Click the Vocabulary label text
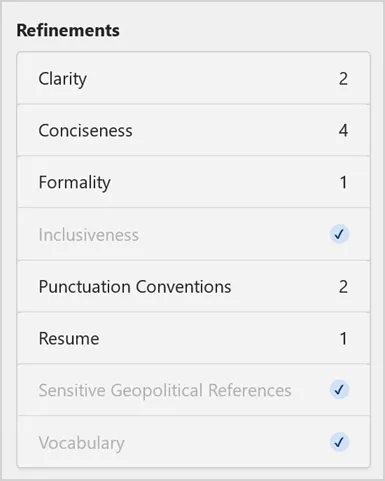 pos(82,443)
